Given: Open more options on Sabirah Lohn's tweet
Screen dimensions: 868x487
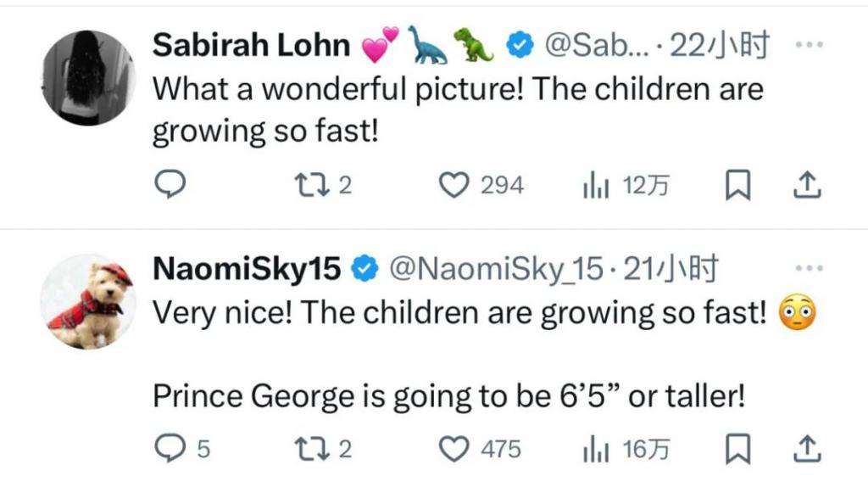Looking at the screenshot, I should point(809,45).
